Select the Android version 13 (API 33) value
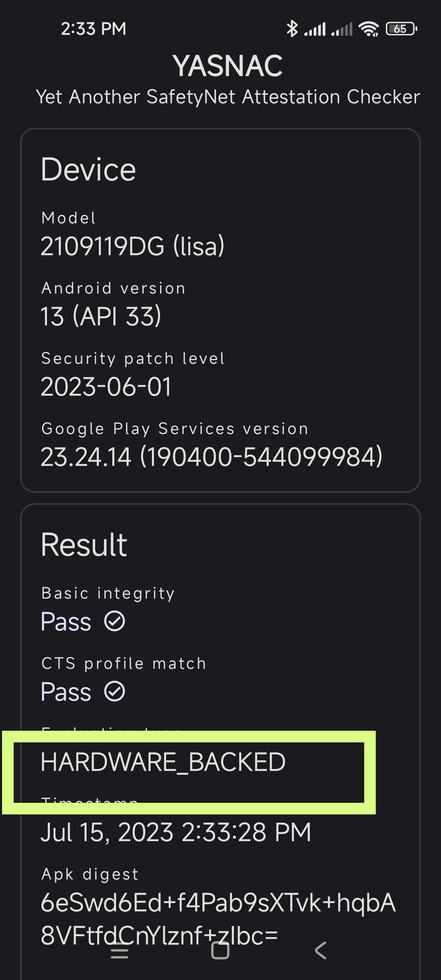The image size is (441, 980). click(x=101, y=316)
